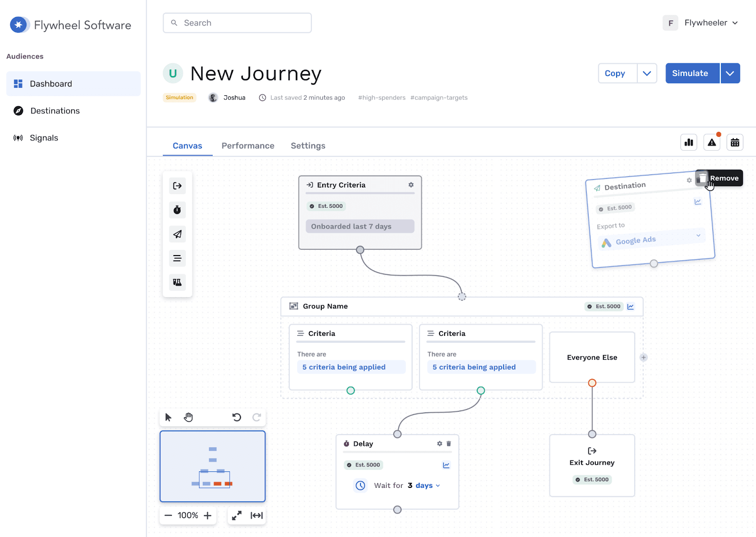Open Group Name chart icon
Image resolution: width=756 pixels, height=537 pixels.
(x=630, y=307)
